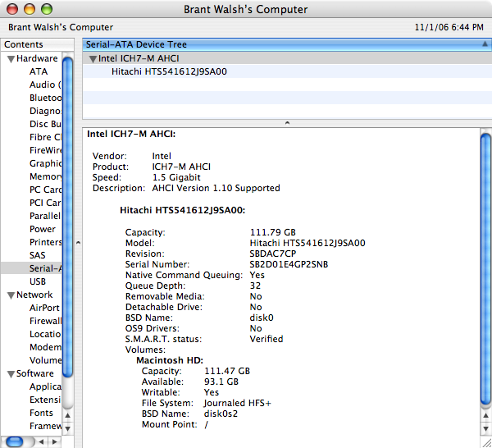
Task: Click the horizontal split divider handle
Action: [287, 123]
